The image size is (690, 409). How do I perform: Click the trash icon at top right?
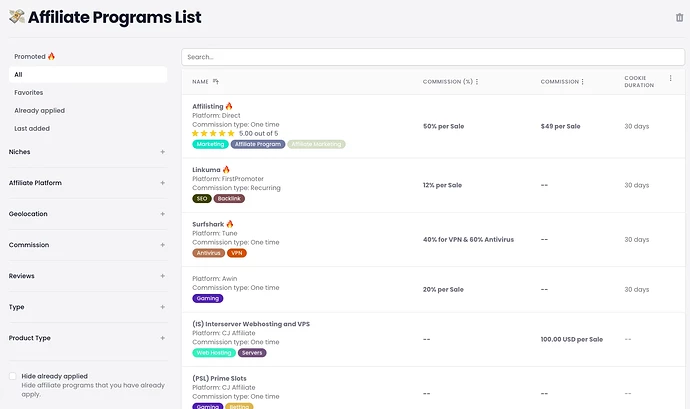[x=679, y=17]
